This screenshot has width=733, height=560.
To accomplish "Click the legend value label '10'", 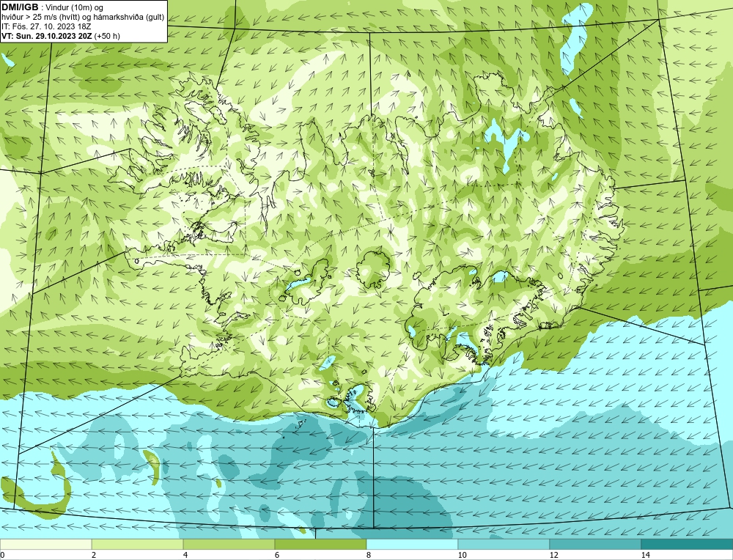I will (463, 555).
